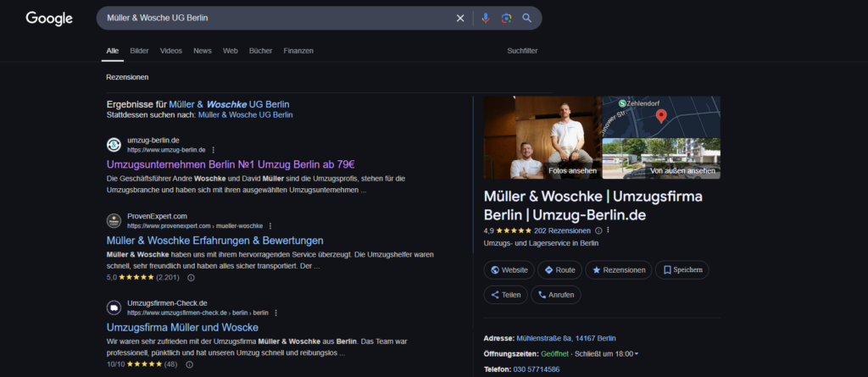The image size is (868, 377).
Task: Click the Route button
Action: click(x=559, y=270)
